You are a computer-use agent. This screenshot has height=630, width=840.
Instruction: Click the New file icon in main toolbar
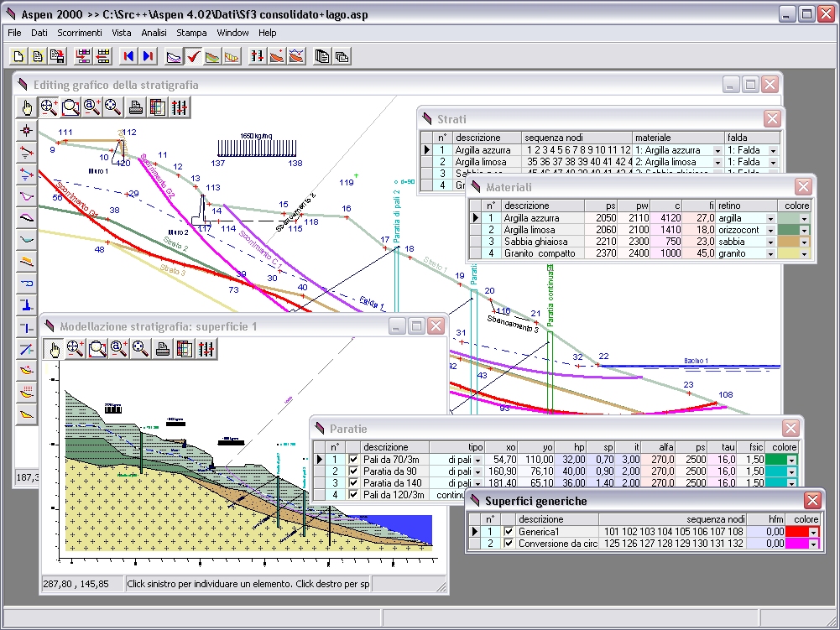point(18,56)
